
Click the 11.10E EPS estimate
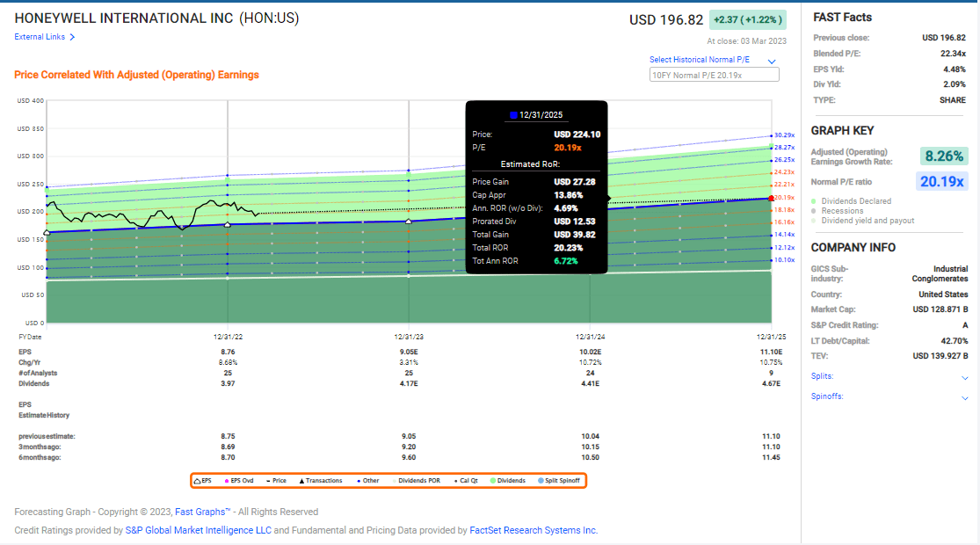click(771, 352)
